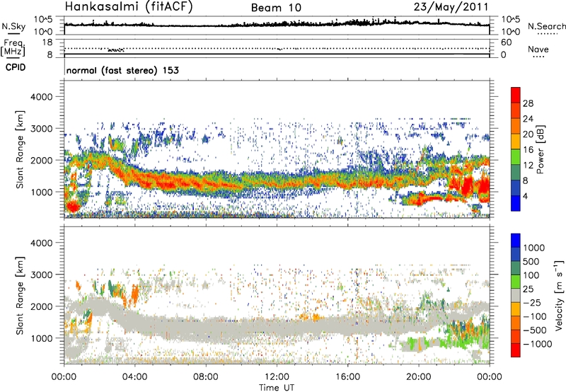Screen dimensions: 566x392
Task: Click the '18' frequency axis tick
Action: click(x=47, y=42)
